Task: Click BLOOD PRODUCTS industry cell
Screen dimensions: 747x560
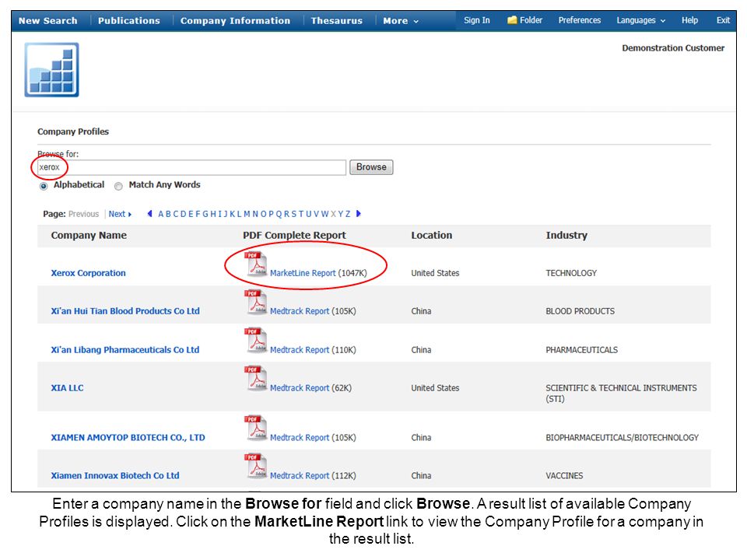Action: [x=580, y=311]
